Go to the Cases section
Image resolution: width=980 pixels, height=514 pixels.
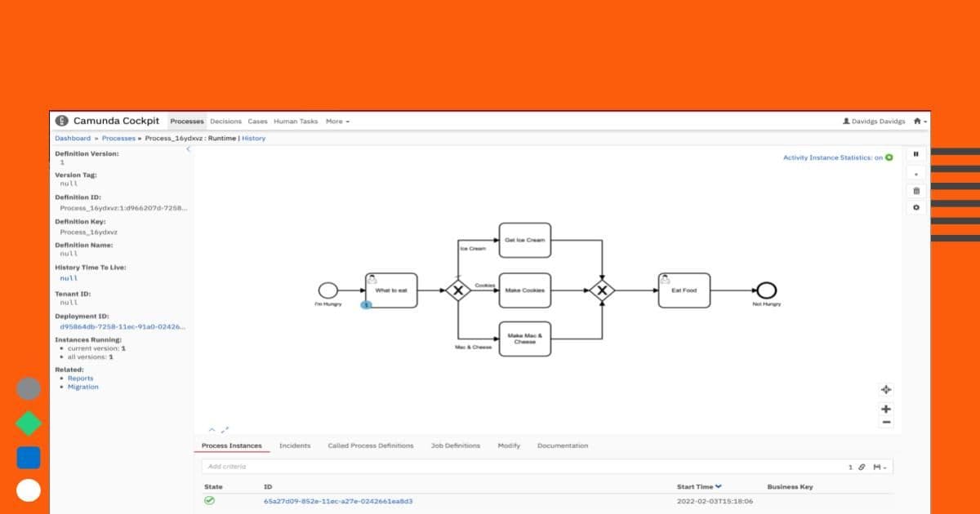pos(257,121)
